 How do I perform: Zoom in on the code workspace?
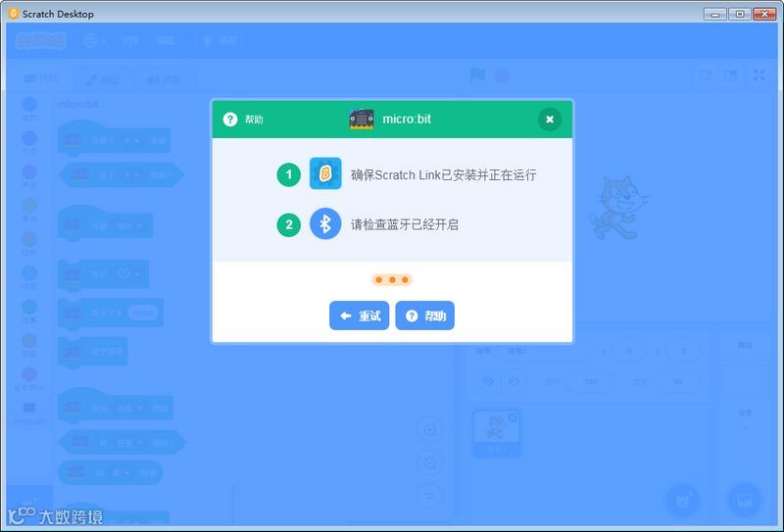(x=430, y=430)
